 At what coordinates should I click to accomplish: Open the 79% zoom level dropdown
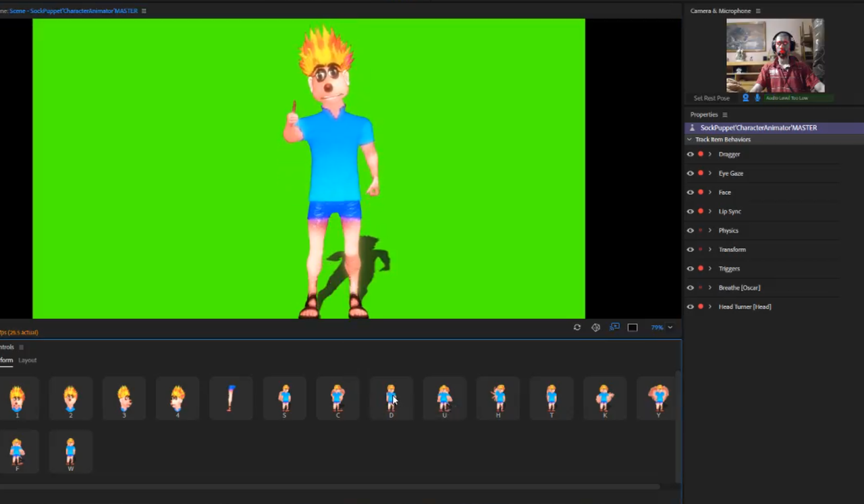click(661, 327)
